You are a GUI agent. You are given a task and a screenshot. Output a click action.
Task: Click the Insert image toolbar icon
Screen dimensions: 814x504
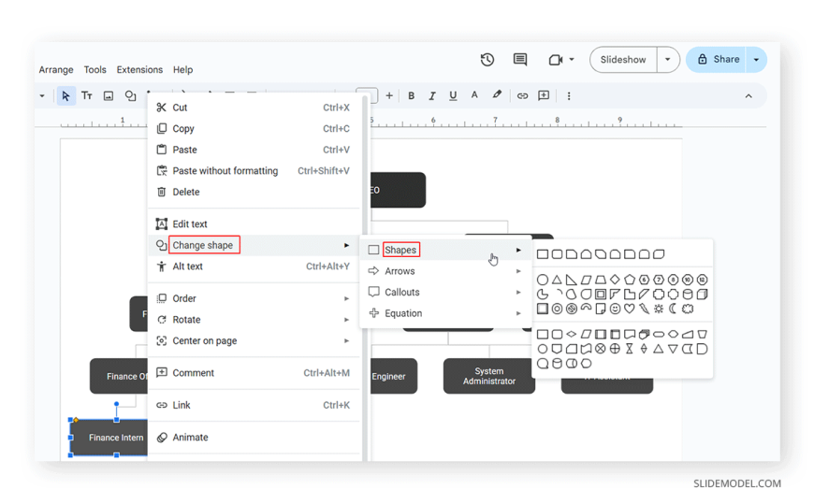tap(108, 95)
